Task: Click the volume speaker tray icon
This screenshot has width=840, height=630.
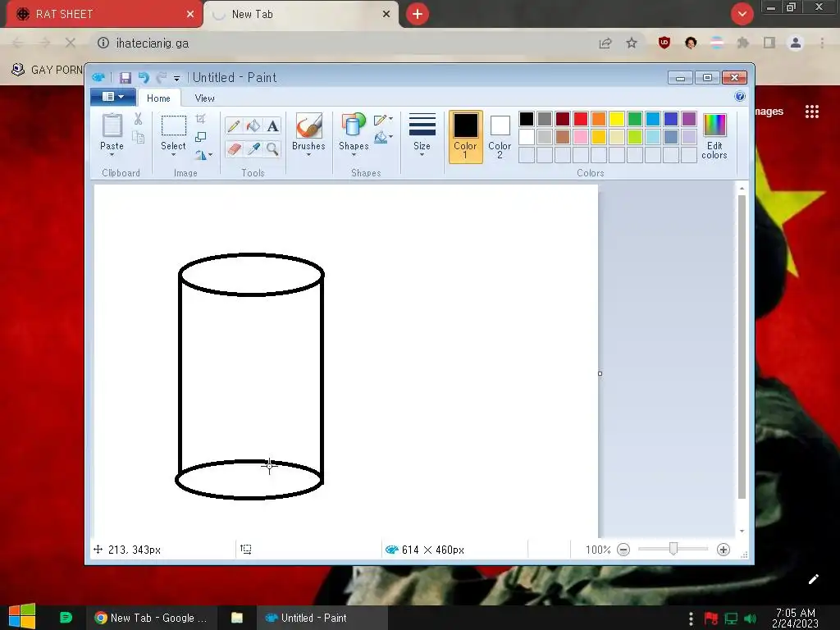Action: (750, 619)
